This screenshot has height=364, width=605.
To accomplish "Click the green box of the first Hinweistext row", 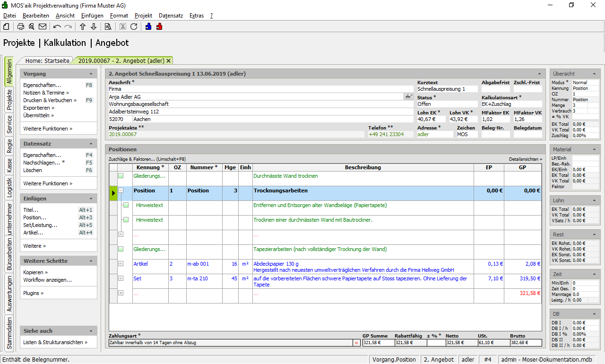I will tap(126, 205).
